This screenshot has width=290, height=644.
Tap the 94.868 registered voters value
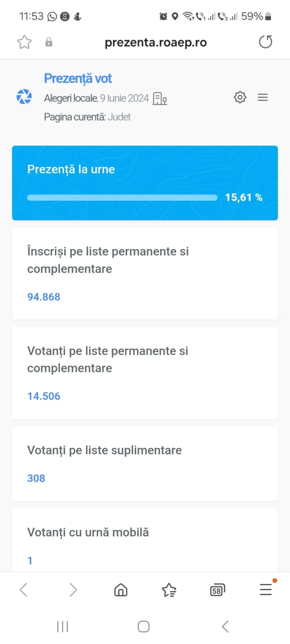coord(44,297)
